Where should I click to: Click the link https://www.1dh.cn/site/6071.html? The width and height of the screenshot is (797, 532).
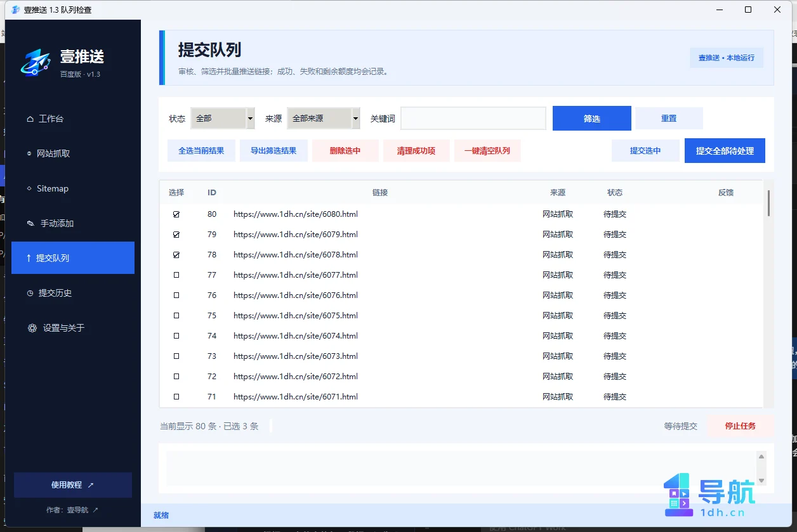coord(296,397)
